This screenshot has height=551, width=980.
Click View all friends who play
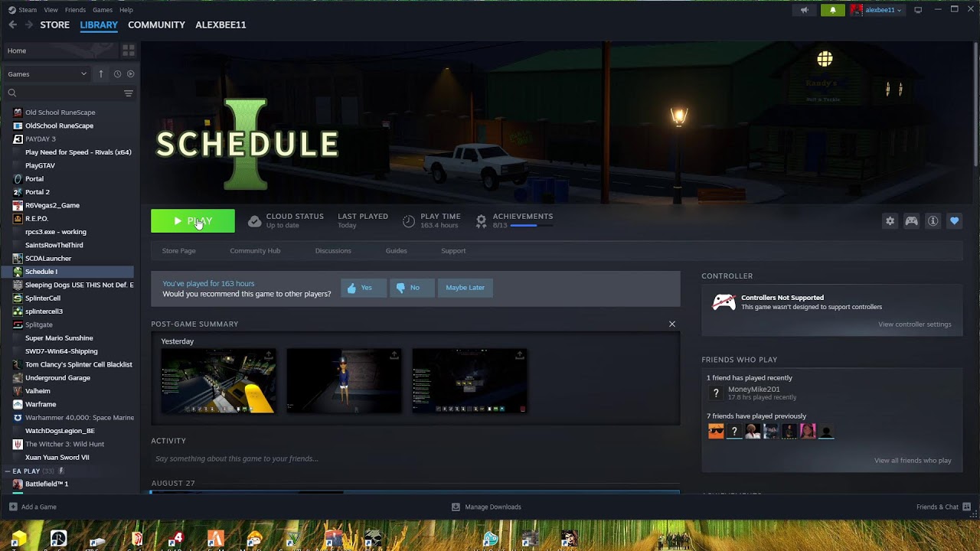tap(913, 461)
